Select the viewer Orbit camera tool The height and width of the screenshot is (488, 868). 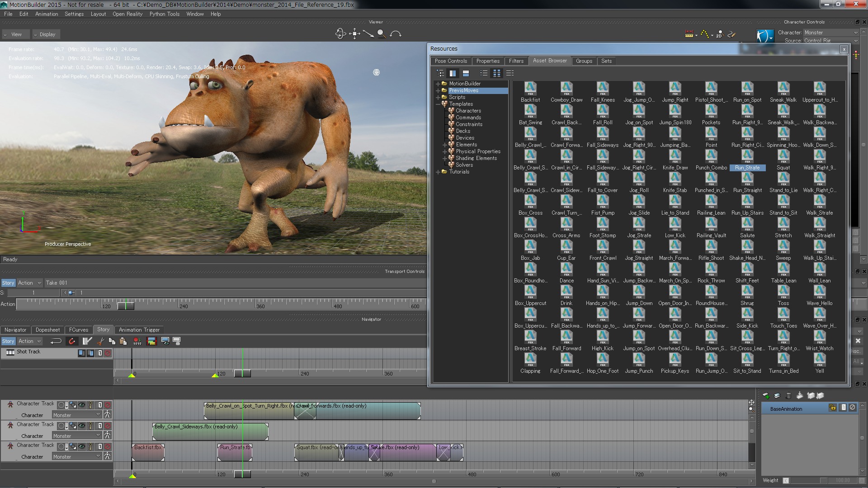(x=340, y=34)
